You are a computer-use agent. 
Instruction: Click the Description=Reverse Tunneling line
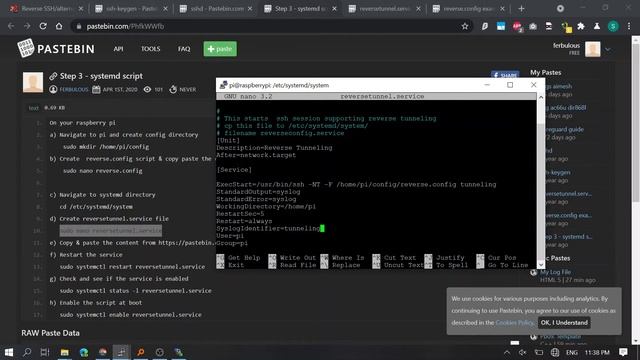point(274,148)
